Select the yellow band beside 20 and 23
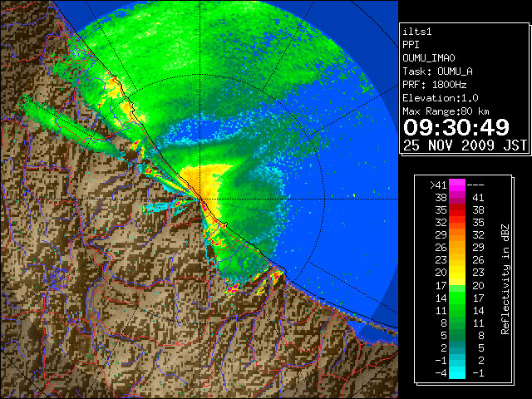 coord(457,273)
